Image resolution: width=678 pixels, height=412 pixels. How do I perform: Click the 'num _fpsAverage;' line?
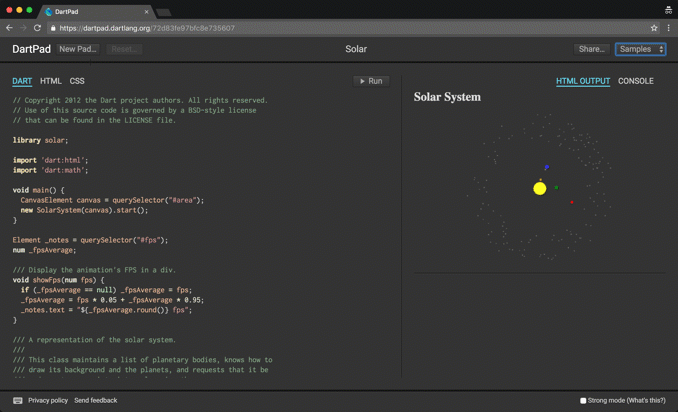pyautogui.click(x=44, y=250)
